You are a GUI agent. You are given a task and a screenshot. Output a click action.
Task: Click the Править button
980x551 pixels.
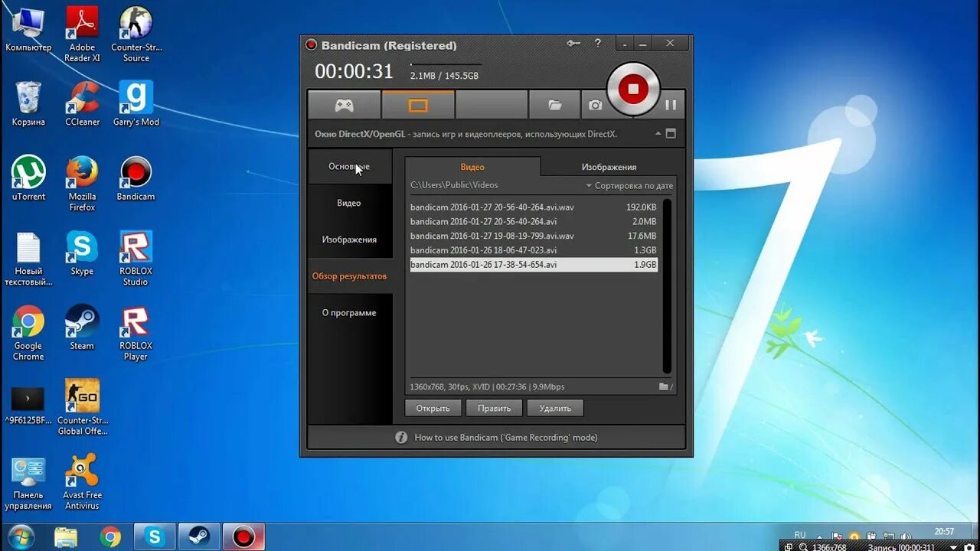pyautogui.click(x=494, y=408)
